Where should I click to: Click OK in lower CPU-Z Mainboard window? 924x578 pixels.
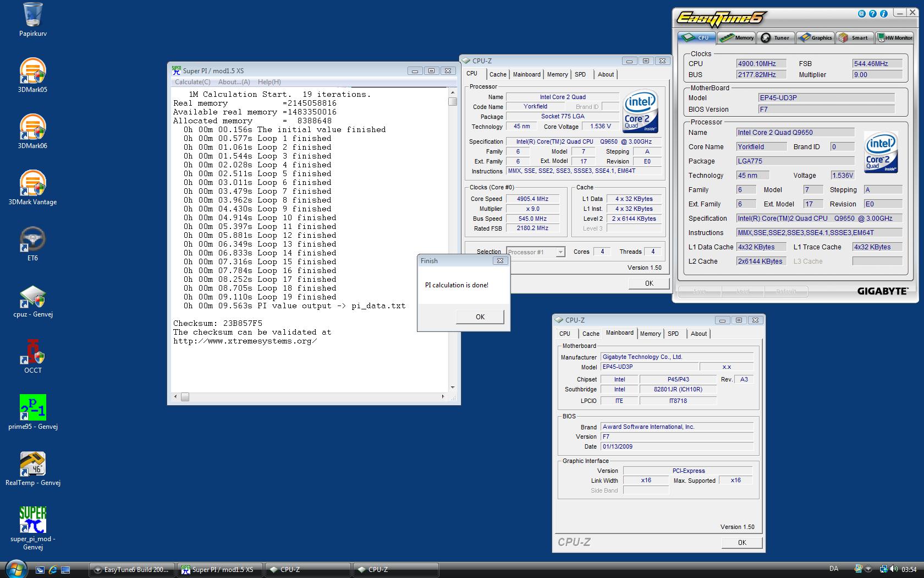click(742, 542)
